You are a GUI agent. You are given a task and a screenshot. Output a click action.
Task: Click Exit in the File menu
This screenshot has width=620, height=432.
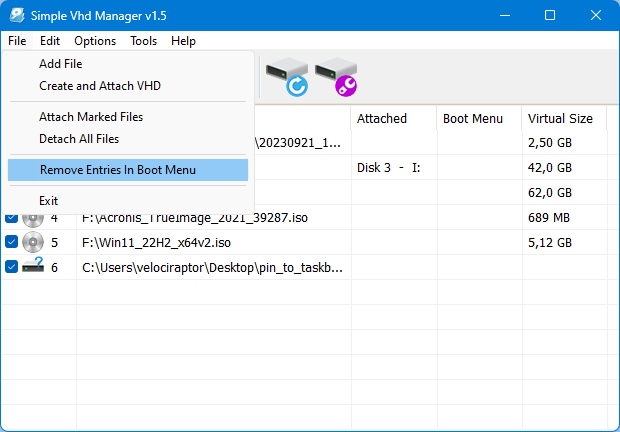49,201
